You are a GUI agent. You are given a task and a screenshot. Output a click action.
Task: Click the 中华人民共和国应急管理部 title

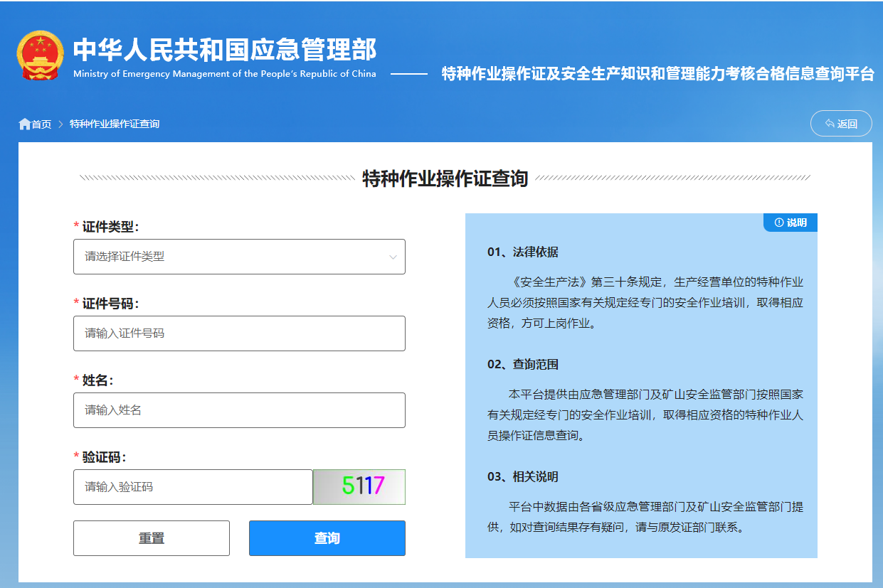click(x=225, y=50)
